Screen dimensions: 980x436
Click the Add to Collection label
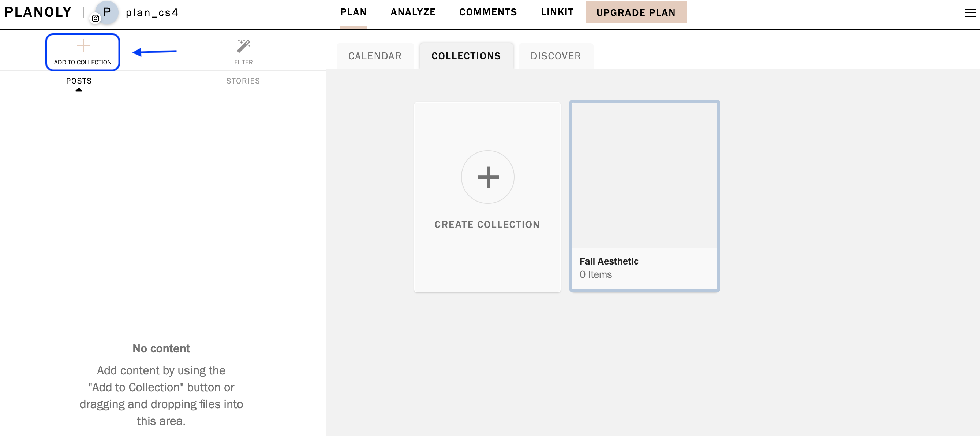83,62
